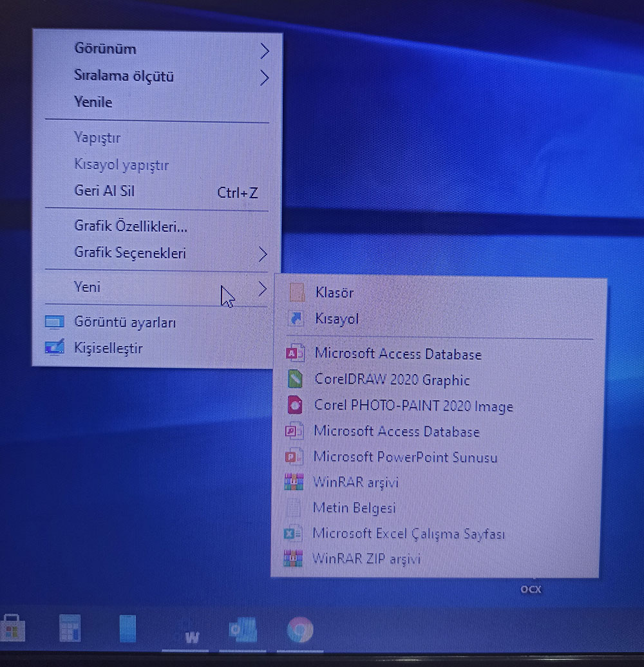Click the Corel PHOTO-PAINT 2020 Image icon
644x667 pixels.
click(295, 405)
